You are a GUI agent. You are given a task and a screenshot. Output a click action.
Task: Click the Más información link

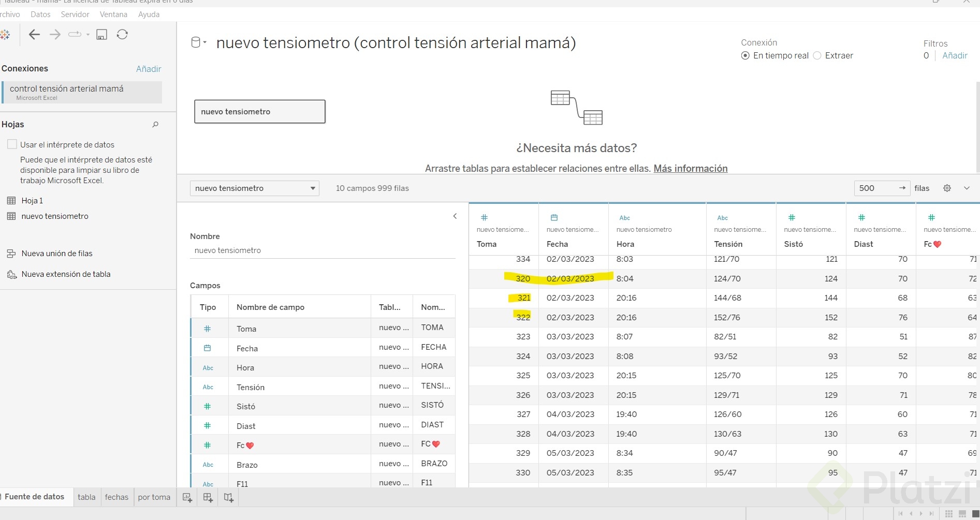(690, 169)
